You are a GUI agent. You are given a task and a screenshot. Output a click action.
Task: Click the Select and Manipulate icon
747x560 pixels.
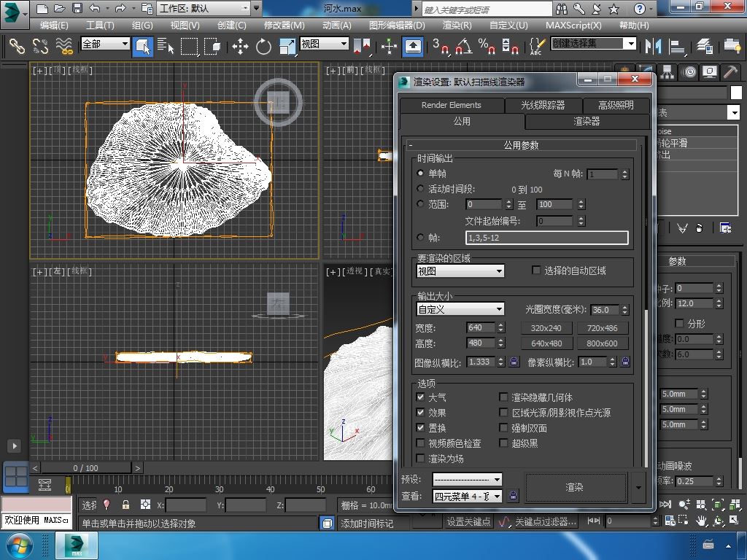click(389, 46)
